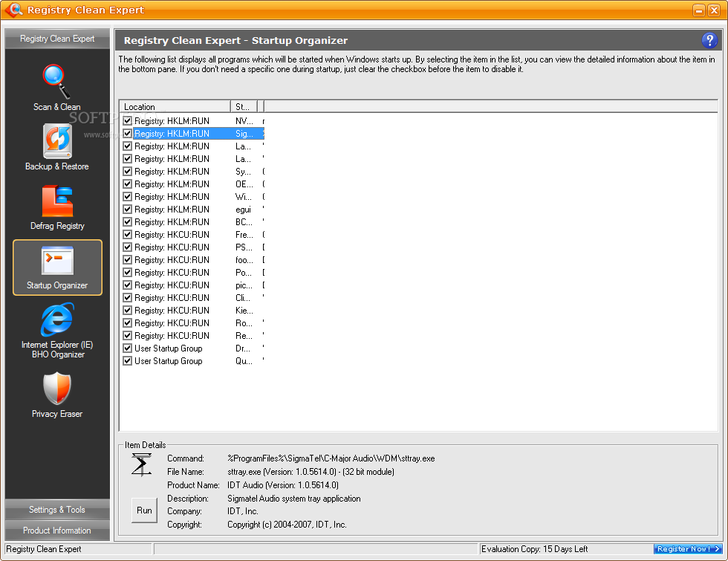Open the Privacy Eraser shield icon

coord(57,388)
